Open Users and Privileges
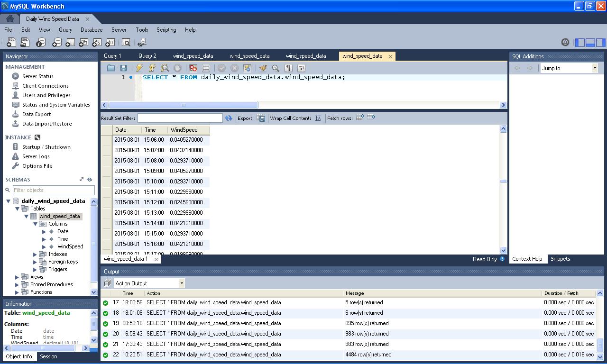Image resolution: width=607 pixels, height=364 pixels. [x=46, y=95]
